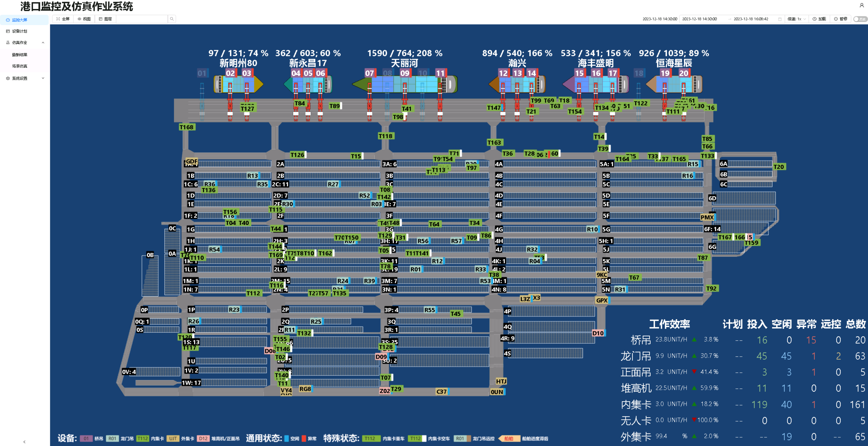Click the GPX marker
The width and height of the screenshot is (868, 446).
(x=602, y=301)
